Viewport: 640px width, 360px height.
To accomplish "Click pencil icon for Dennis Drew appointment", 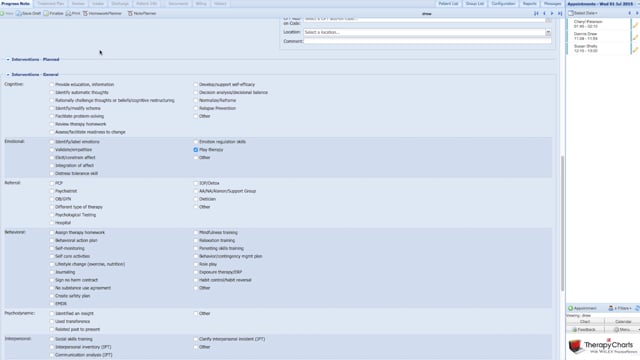I will click(636, 37).
